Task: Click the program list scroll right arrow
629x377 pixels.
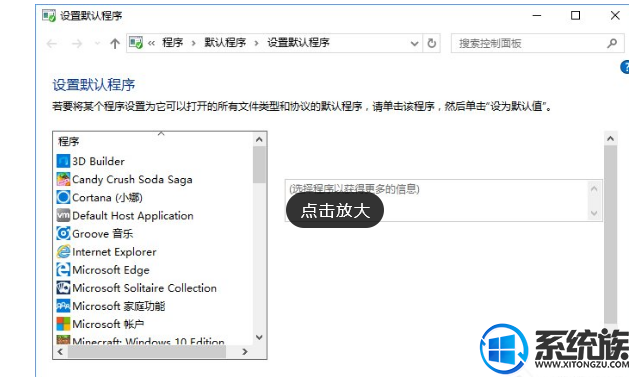Action: tap(245, 352)
